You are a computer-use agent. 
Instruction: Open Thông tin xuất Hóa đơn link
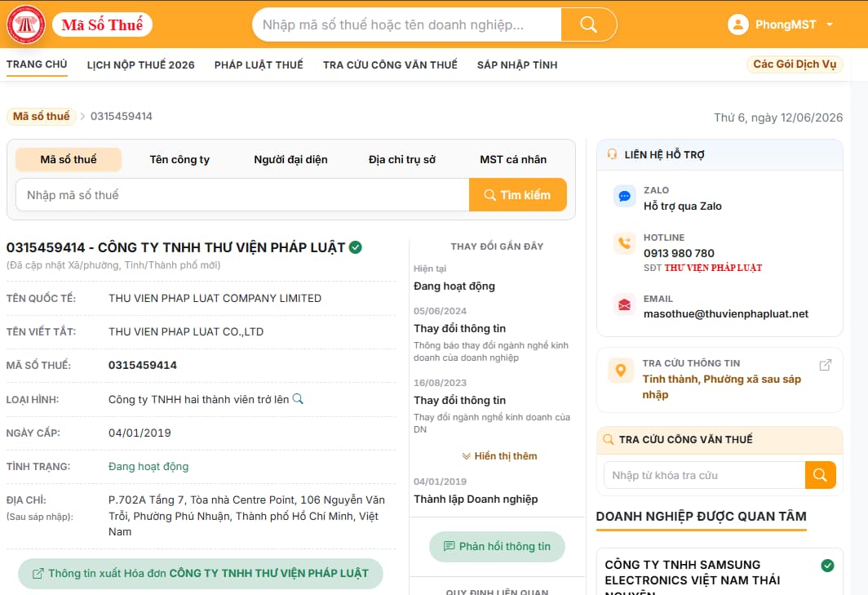(x=201, y=574)
